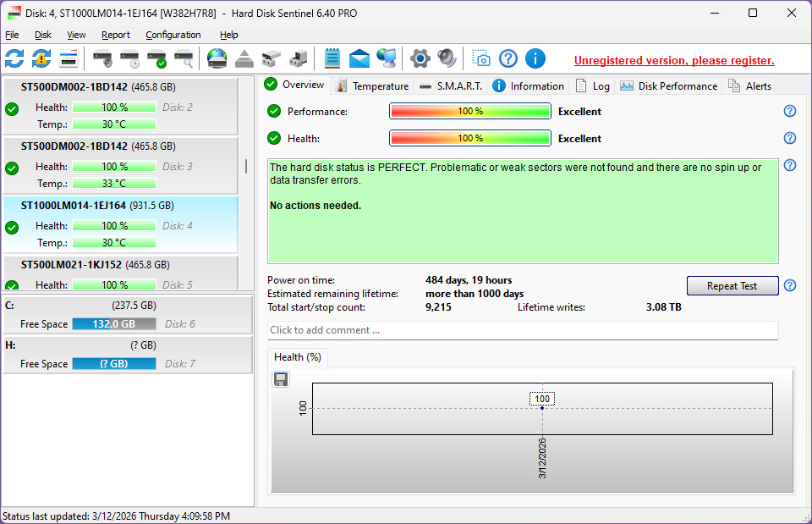Screen dimensions: 812x524
Task: Click the '484 days, 19 hours' value
Action: point(469,280)
